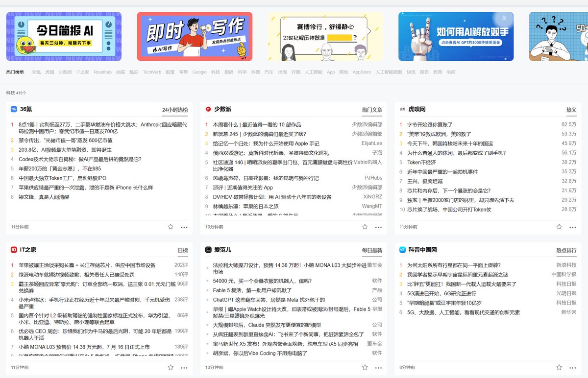Select 热门文章 on the 少数派 card
The width and height of the screenshot is (588, 378).
tap(372, 110)
